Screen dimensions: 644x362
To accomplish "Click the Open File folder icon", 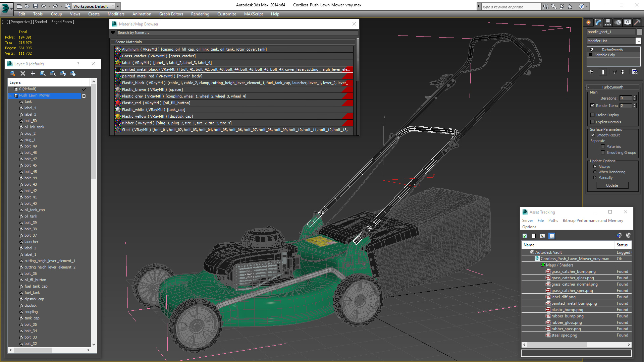I will [x=28, y=6].
